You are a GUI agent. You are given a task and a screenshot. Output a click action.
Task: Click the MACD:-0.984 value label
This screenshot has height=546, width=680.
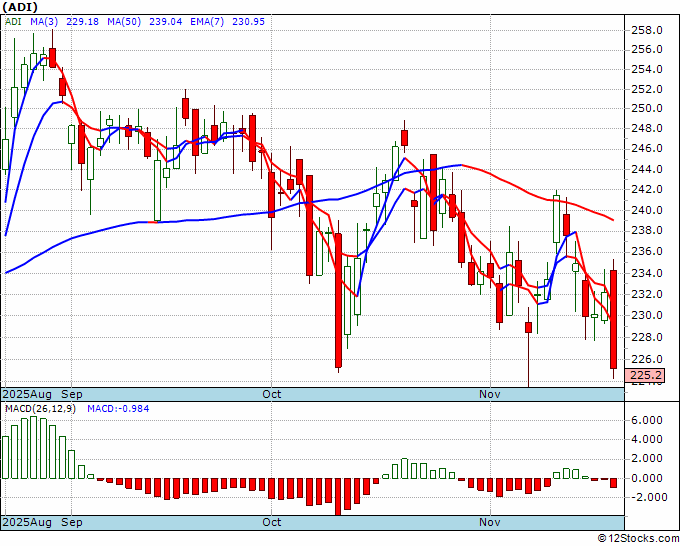point(118,409)
